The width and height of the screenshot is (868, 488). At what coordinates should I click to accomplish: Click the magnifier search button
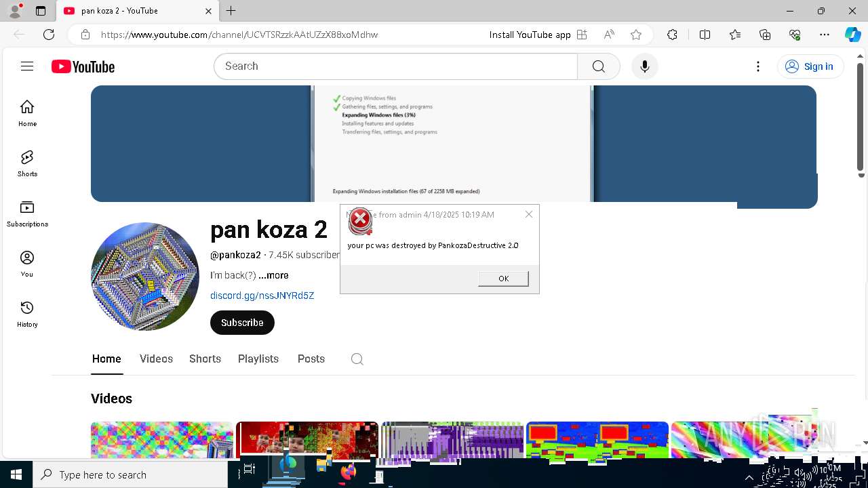[598, 66]
